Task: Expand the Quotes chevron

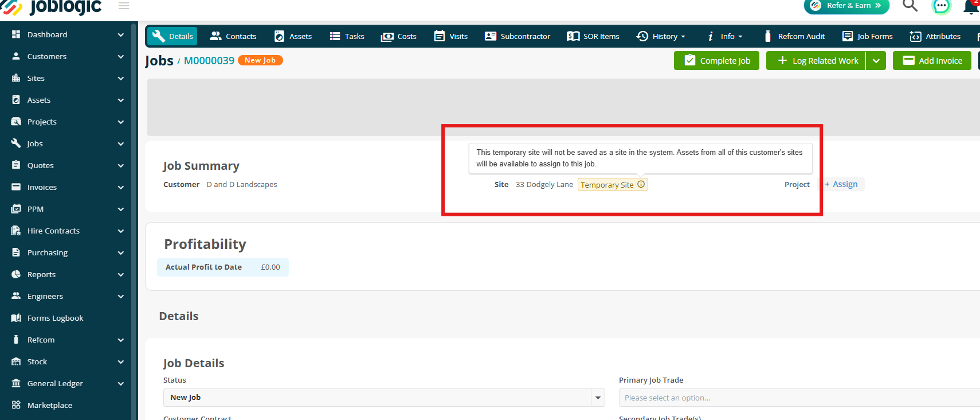Action: (121, 166)
